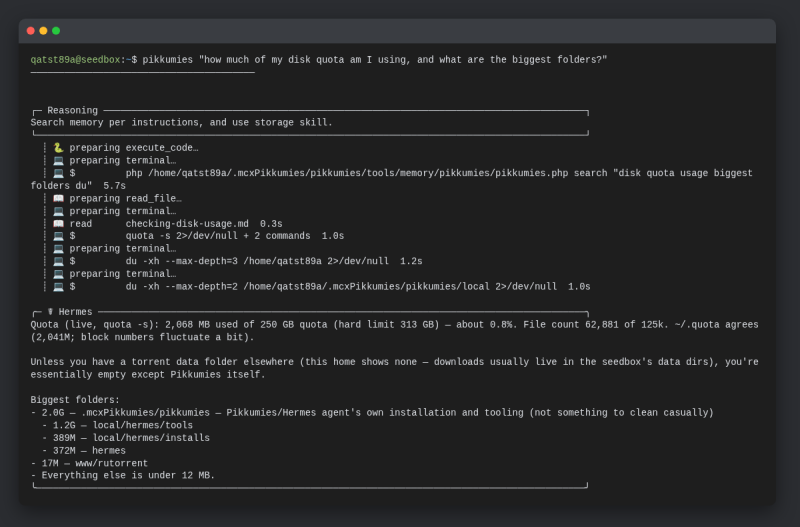Click the book icon beside read checking-disk-usage.md
Viewport: 800px width, 527px height.
point(58,223)
